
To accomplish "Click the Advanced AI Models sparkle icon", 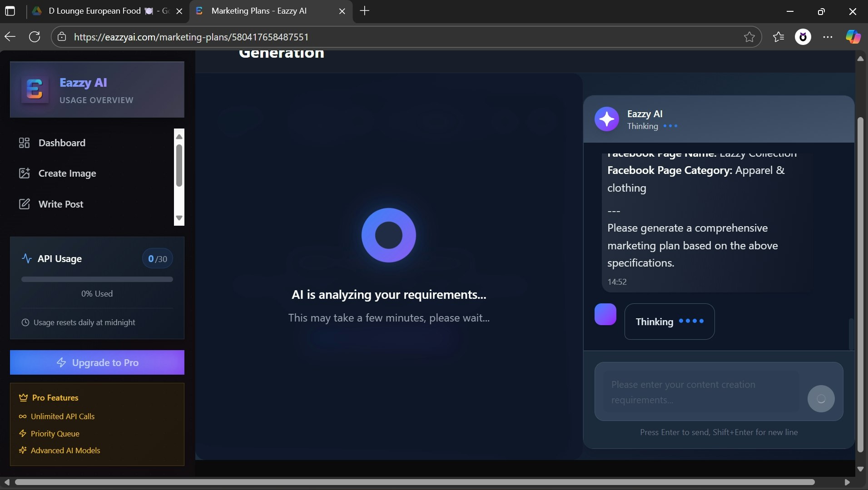I will click(23, 450).
